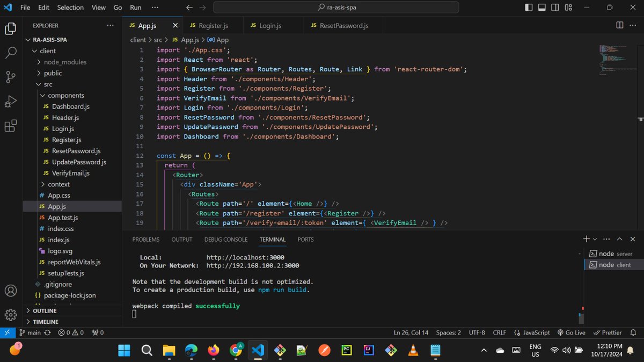Click the src breadcrumb segment
Screen dimensions: 644x362
158,40
